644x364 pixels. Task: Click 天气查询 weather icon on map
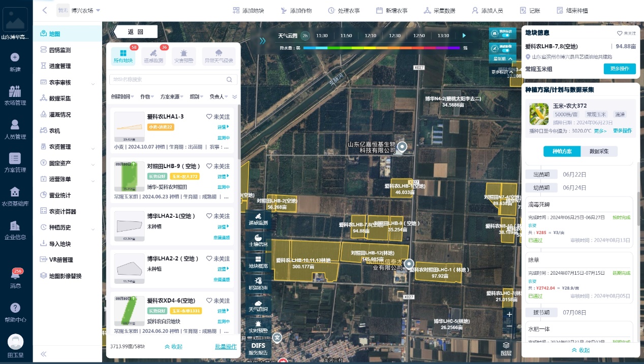[258, 305]
